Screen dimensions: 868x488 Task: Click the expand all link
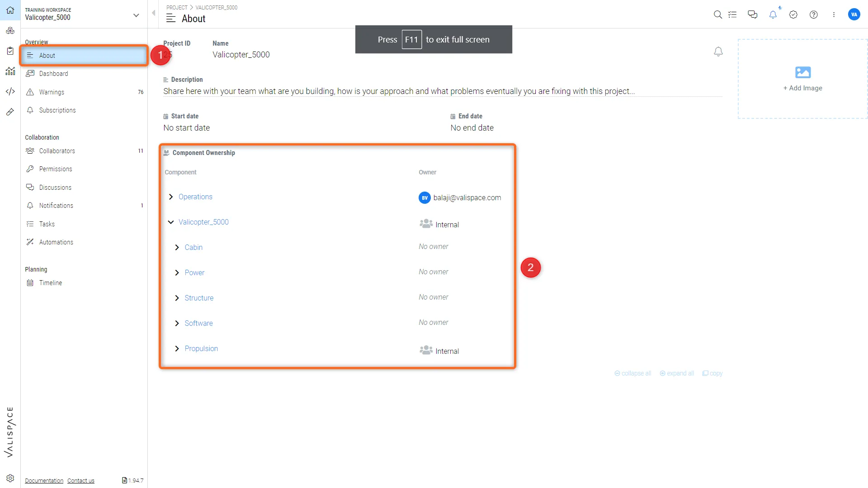[677, 374]
